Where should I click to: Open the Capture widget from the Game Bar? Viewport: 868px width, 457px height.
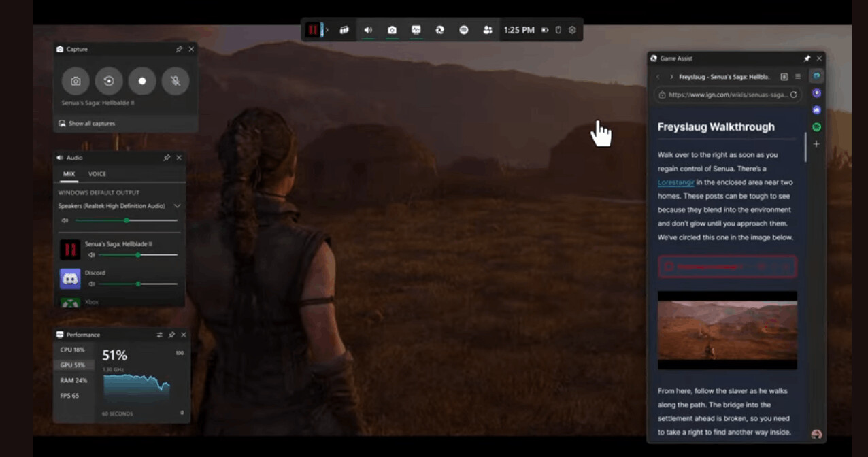pyautogui.click(x=392, y=30)
